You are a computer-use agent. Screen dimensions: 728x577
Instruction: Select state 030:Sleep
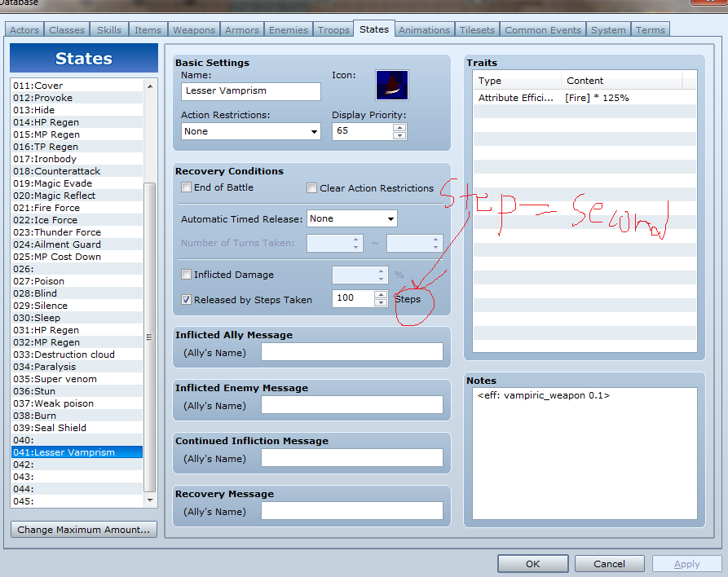coord(77,318)
